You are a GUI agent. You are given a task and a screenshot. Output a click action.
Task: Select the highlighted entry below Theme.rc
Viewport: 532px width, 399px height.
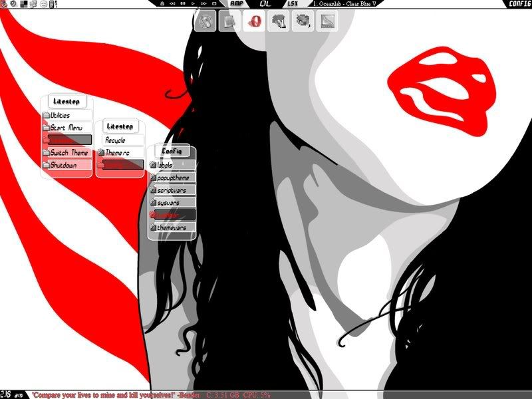[x=120, y=165]
